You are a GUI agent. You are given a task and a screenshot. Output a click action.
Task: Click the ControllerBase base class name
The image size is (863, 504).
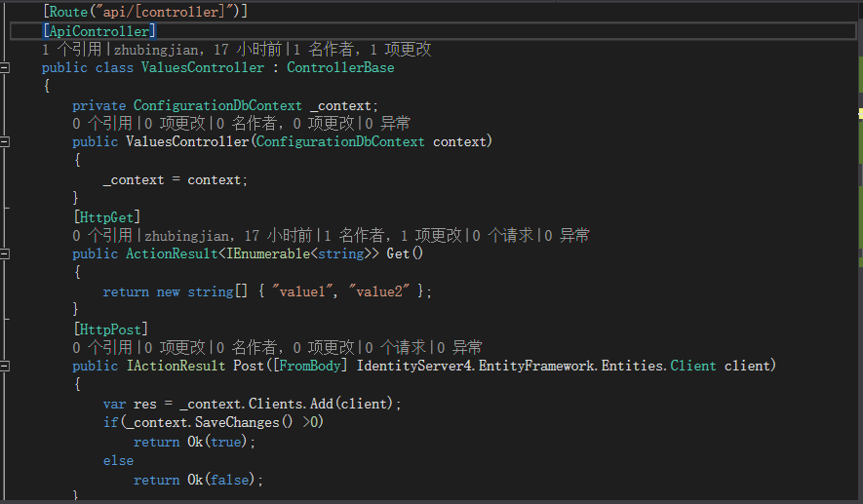[340, 68]
